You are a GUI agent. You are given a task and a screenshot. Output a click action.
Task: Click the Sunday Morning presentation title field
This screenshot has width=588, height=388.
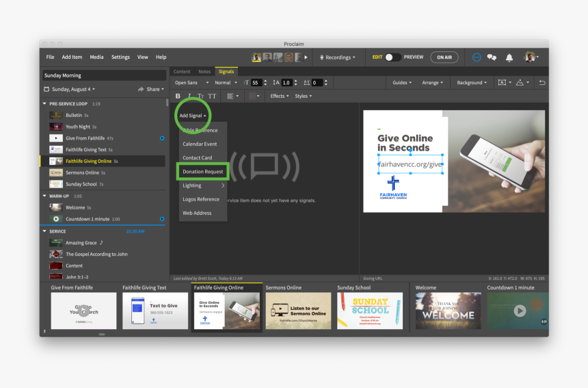(x=104, y=75)
